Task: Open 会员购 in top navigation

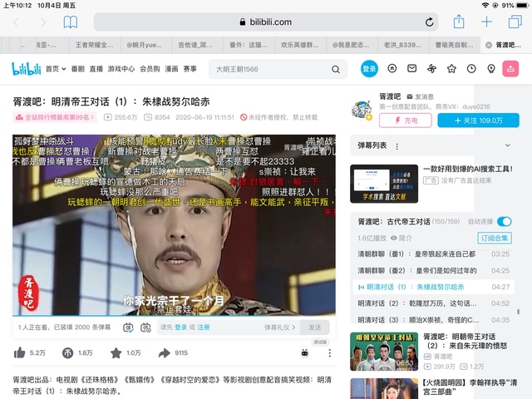Action: [x=150, y=69]
